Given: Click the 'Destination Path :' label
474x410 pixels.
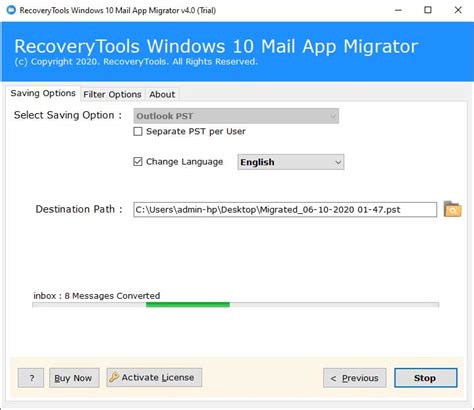Looking at the screenshot, I should click(x=79, y=209).
